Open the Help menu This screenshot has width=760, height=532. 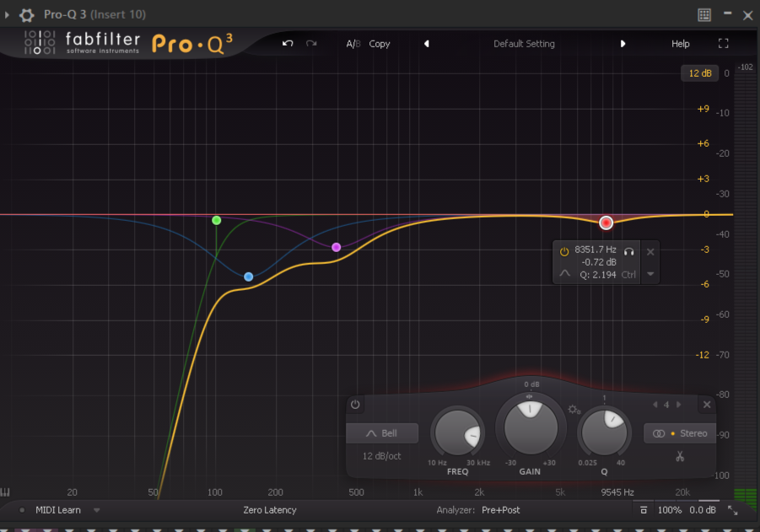pyautogui.click(x=680, y=44)
